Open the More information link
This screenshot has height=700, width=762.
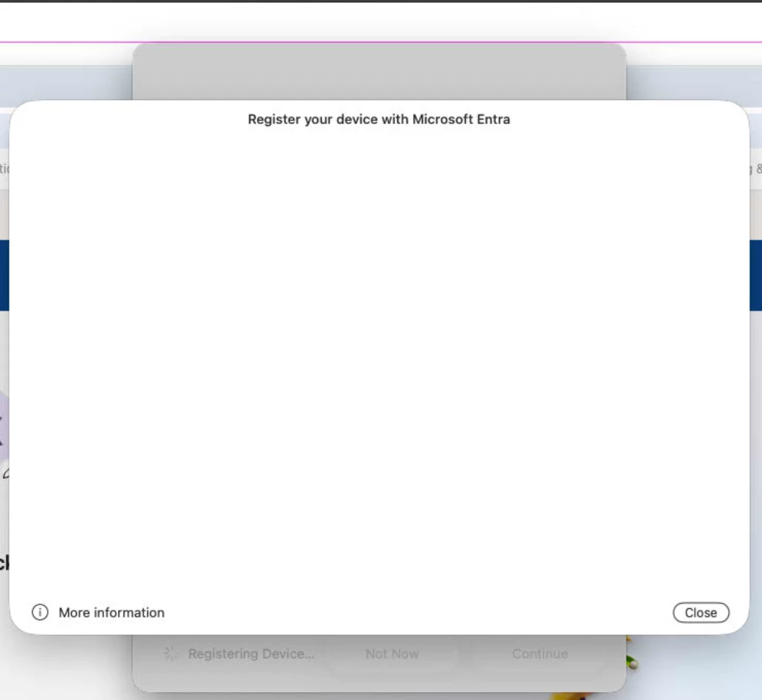pos(111,613)
